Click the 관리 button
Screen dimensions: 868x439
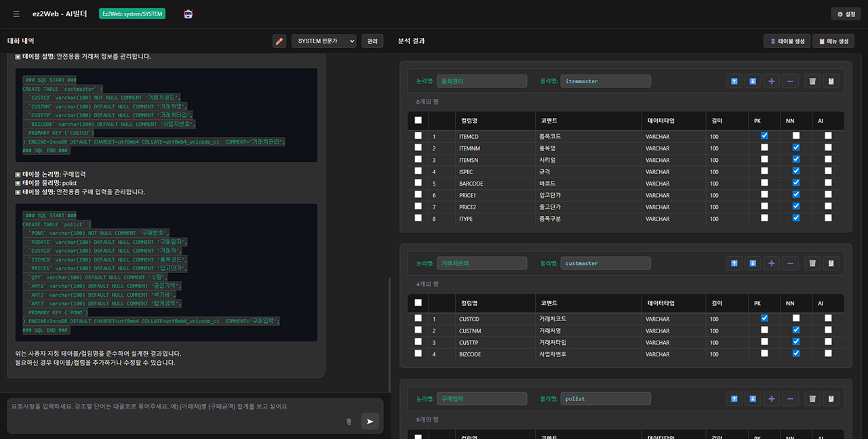[372, 41]
